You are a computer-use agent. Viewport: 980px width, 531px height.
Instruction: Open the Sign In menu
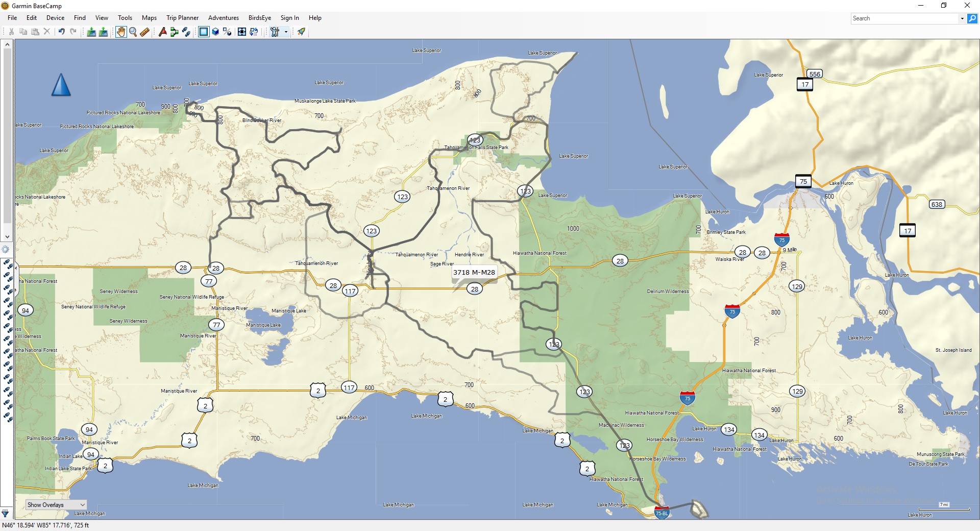(289, 18)
